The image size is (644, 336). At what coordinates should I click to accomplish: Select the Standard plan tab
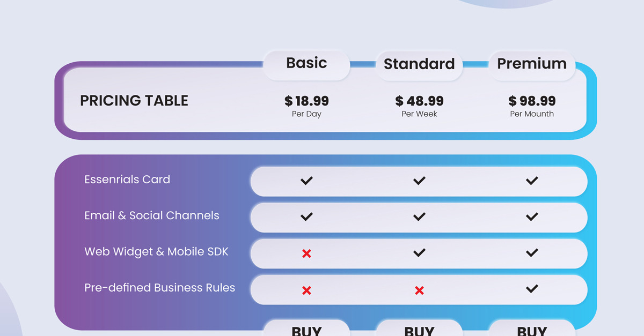[x=419, y=65]
